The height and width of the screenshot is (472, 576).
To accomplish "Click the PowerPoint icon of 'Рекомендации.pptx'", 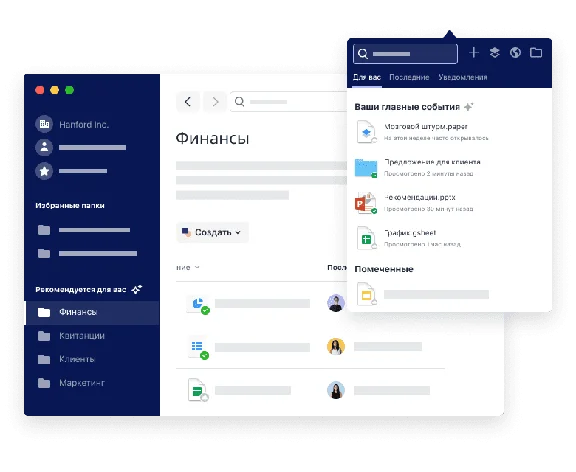I will click(366, 203).
